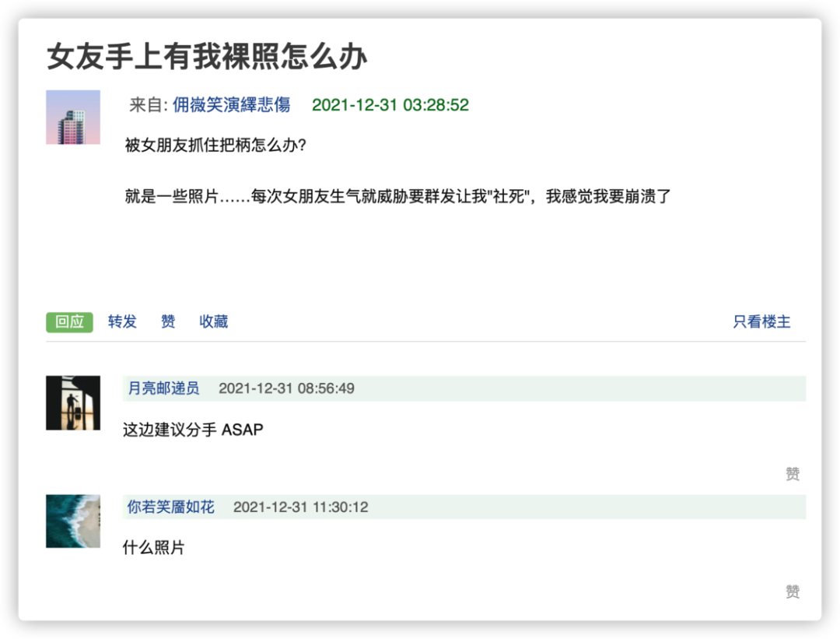The image size is (840, 639).
Task: Open 月亮邮递员's silhouette avatar
Action: pos(73,402)
